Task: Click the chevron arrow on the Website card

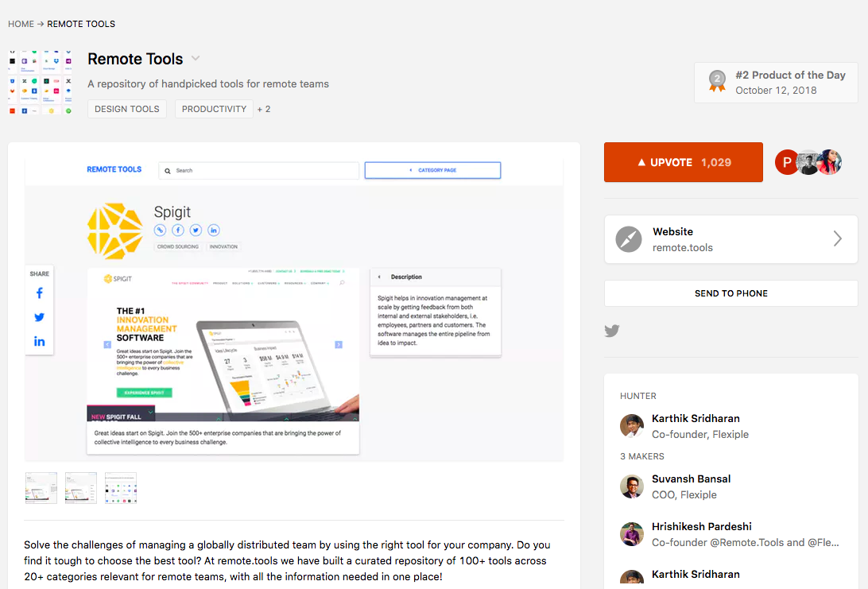Action: 837,239
